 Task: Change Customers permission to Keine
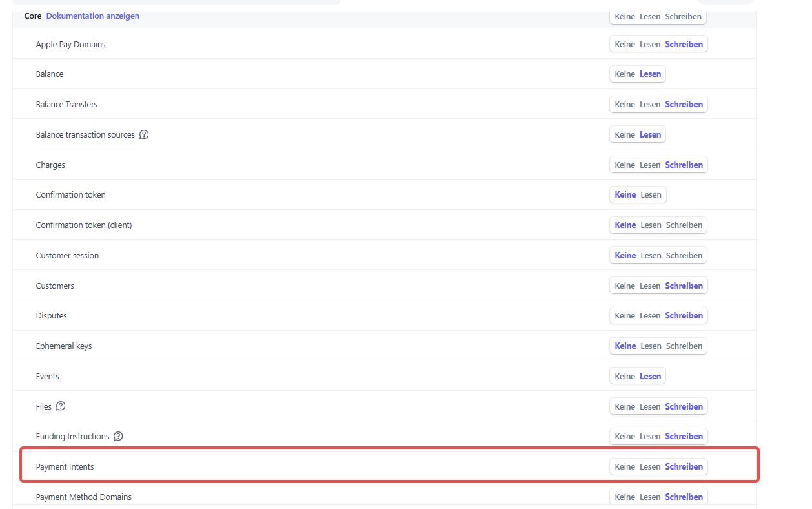coord(624,286)
